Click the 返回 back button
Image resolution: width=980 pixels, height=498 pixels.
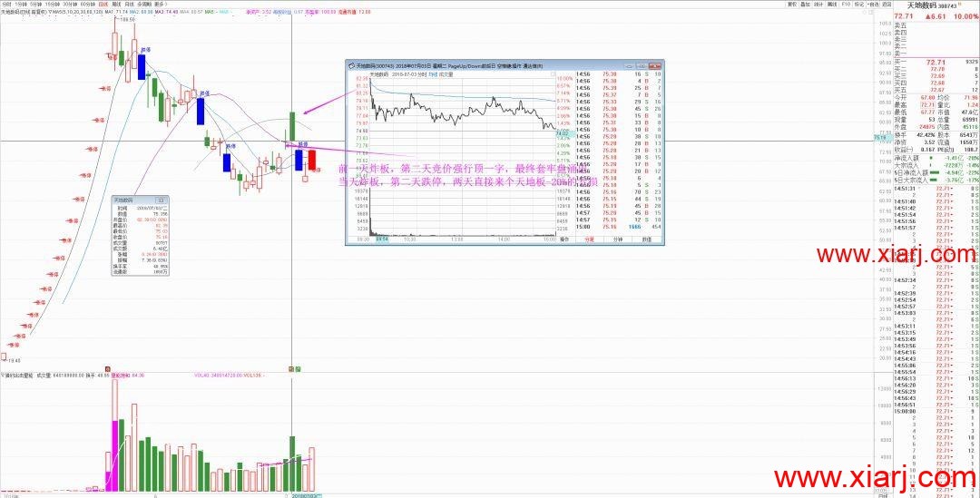(x=887, y=4)
